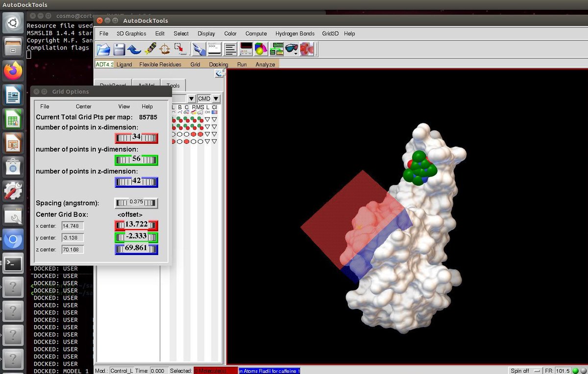Open a molecule file with the folder icon
588x374 pixels.
103,49
